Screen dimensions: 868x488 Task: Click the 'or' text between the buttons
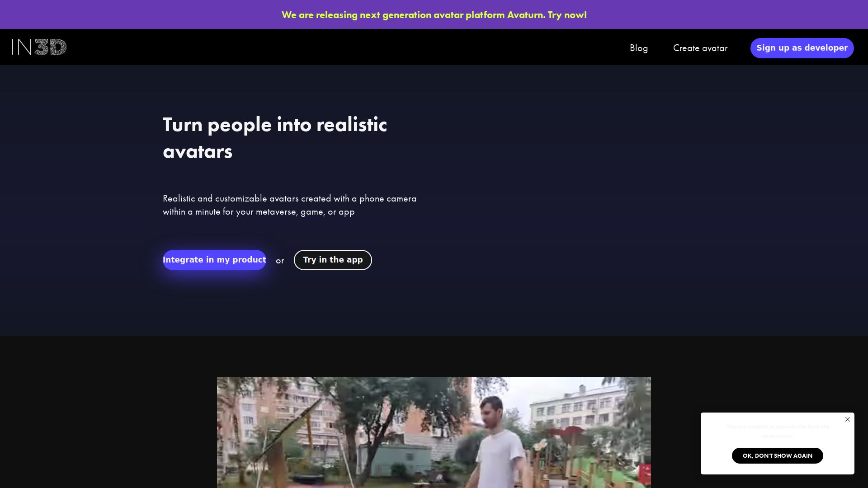280,261
